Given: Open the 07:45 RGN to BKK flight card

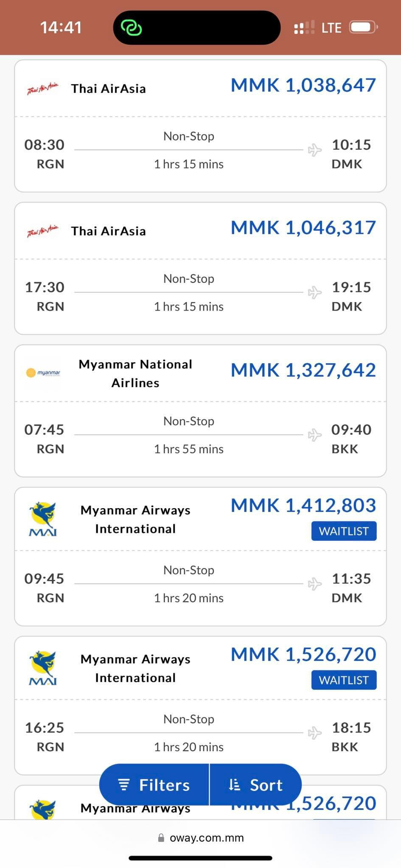Looking at the screenshot, I should click(x=200, y=411).
